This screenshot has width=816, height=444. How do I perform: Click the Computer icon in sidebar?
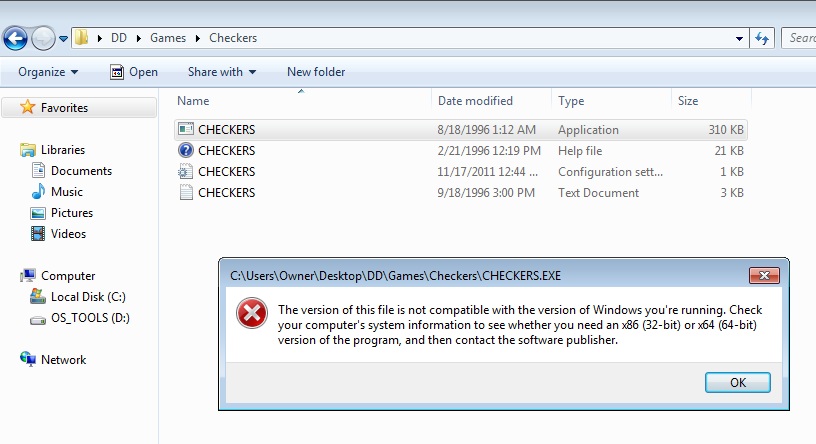28,275
